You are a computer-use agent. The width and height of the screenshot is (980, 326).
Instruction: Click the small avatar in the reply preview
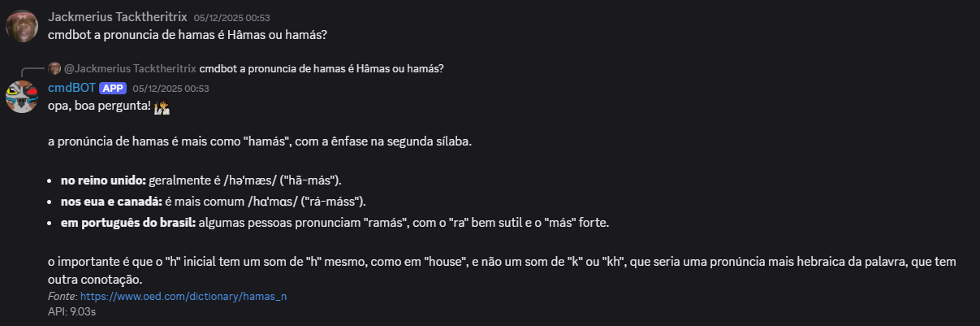click(x=54, y=68)
